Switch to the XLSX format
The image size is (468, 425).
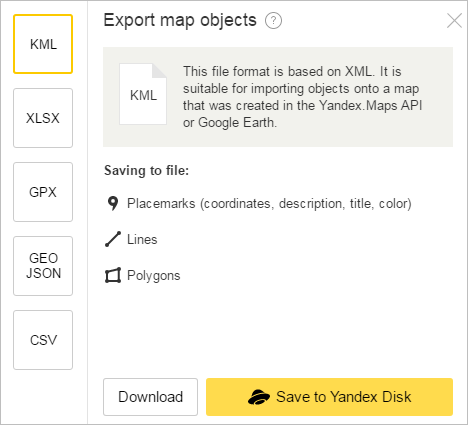43,118
